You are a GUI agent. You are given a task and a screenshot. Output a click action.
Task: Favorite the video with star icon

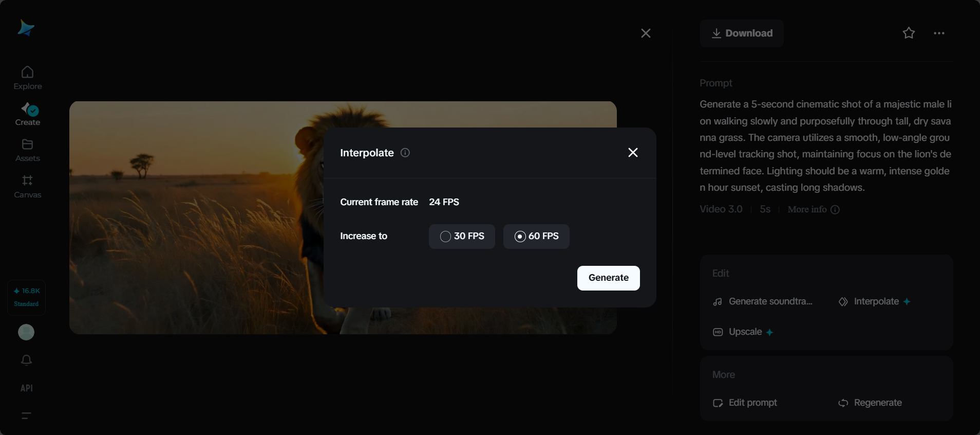pyautogui.click(x=909, y=33)
